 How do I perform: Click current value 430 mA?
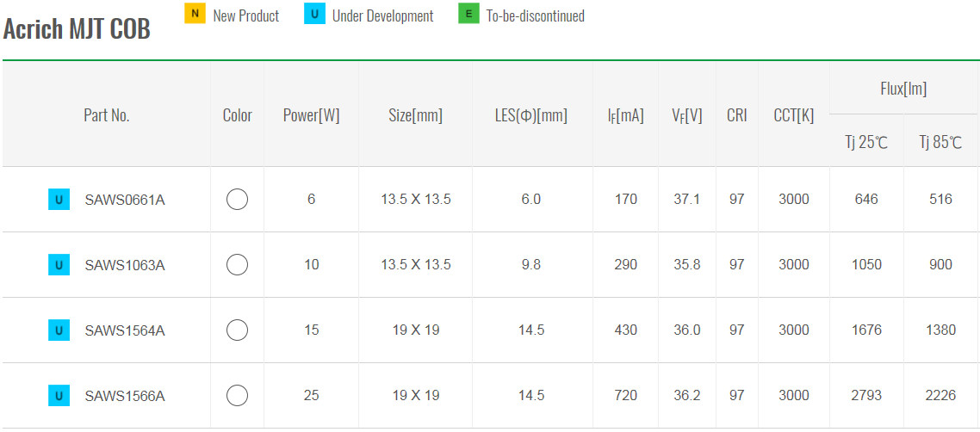click(x=625, y=330)
